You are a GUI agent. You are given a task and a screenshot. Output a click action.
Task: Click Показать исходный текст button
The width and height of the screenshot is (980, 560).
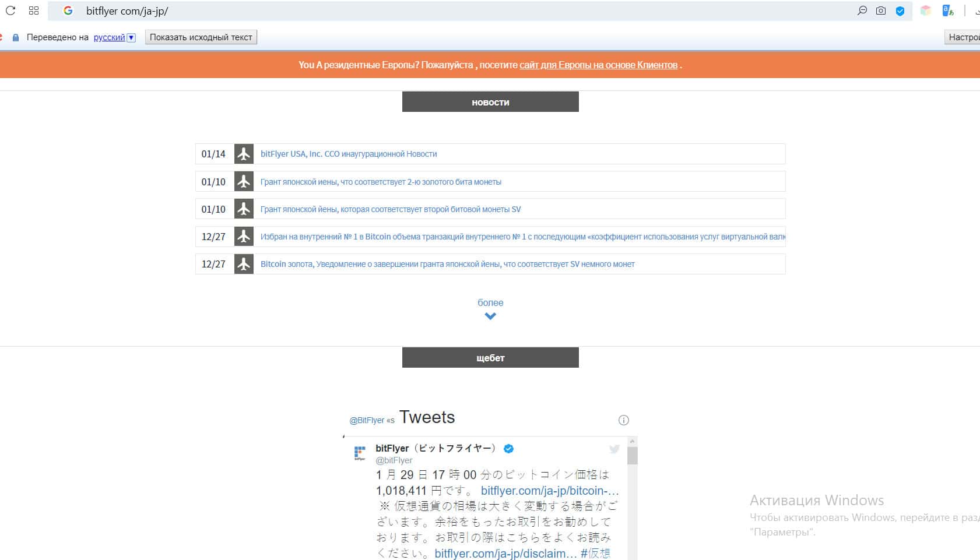[x=201, y=37]
